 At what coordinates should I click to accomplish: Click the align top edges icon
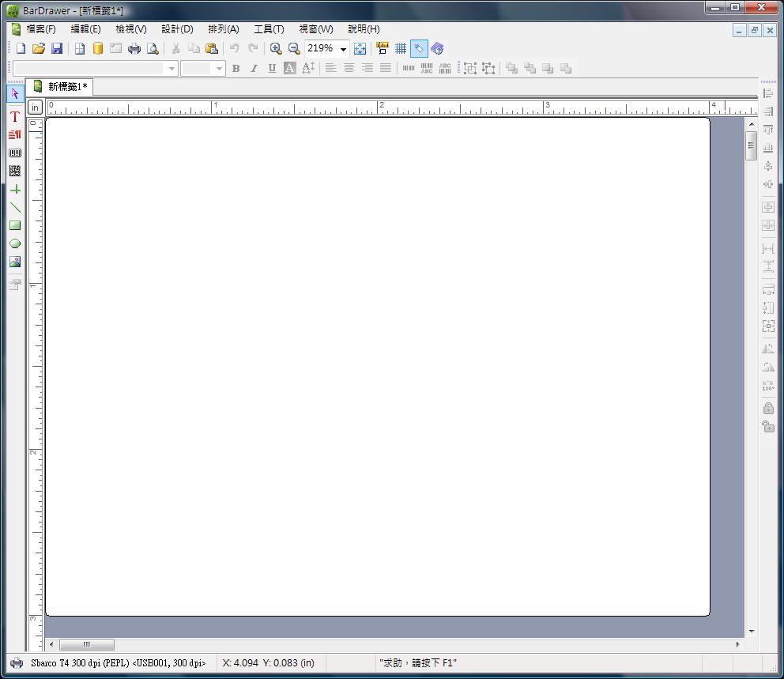(768, 130)
